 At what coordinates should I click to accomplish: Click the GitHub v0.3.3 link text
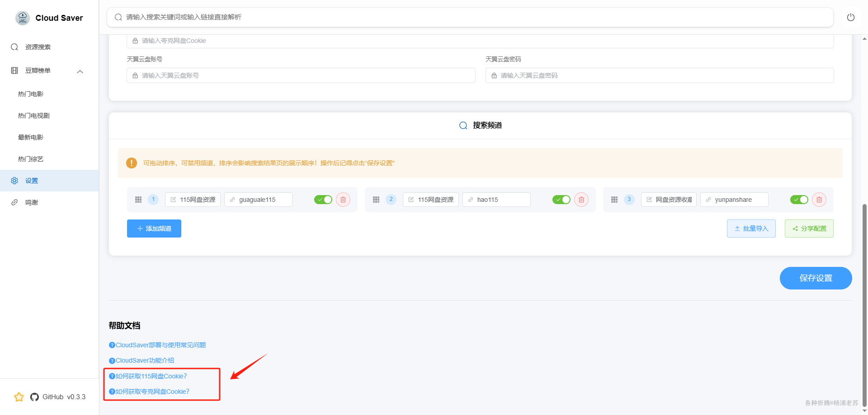(64, 397)
